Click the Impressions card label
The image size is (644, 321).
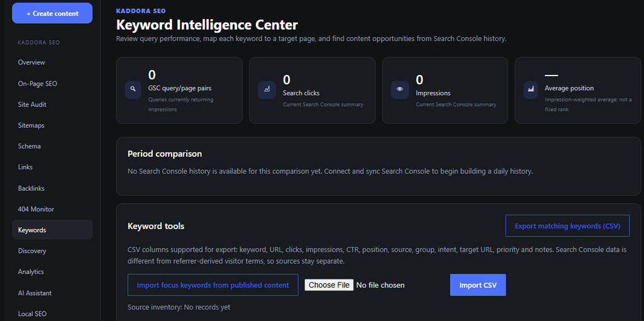[433, 93]
